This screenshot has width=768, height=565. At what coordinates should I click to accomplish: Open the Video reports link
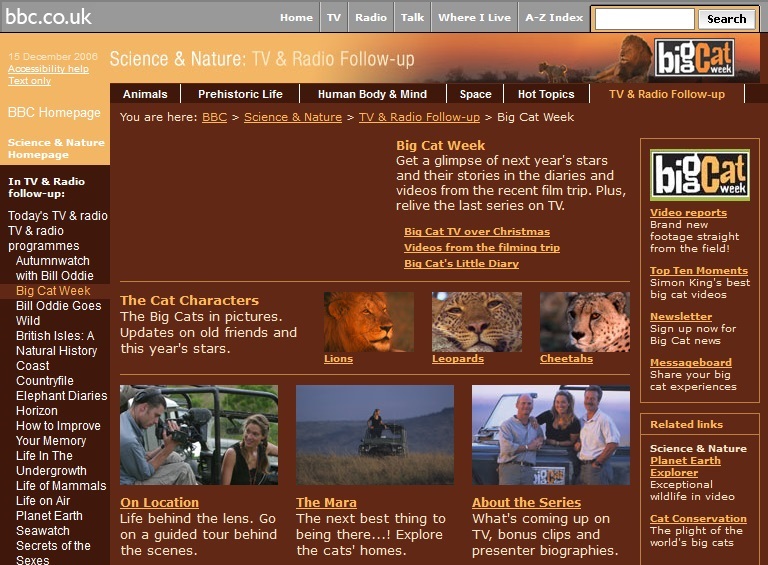[x=688, y=212]
